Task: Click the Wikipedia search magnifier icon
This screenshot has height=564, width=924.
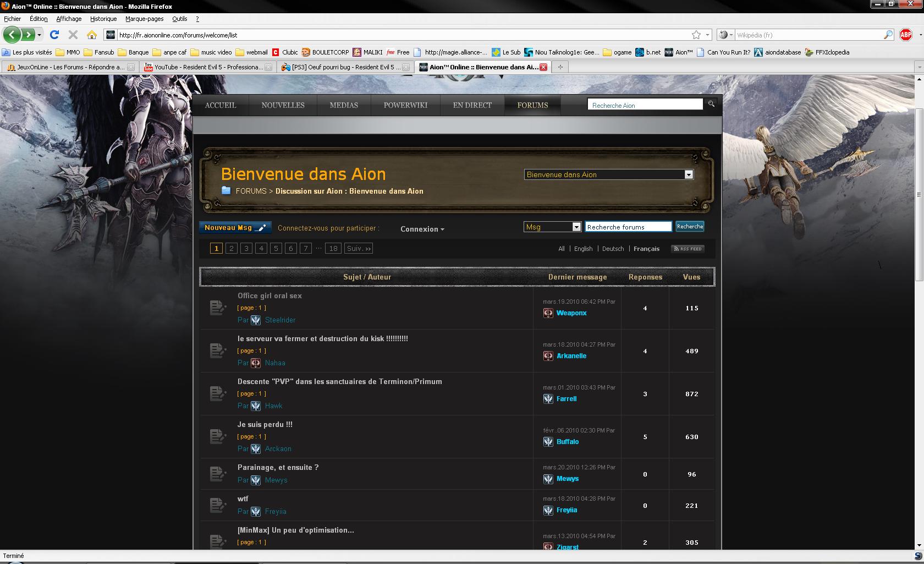Action: 888,35
